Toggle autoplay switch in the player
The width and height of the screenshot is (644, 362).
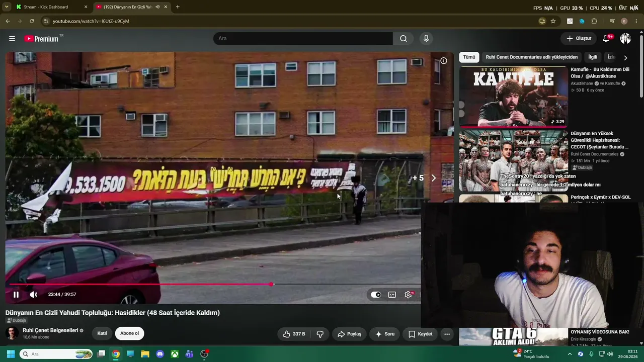tap(376, 295)
